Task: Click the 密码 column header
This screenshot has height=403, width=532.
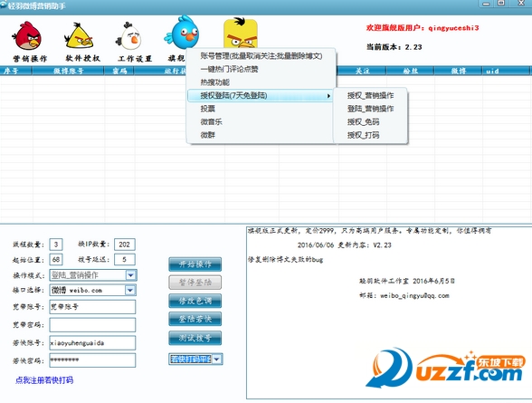Action: [119, 71]
